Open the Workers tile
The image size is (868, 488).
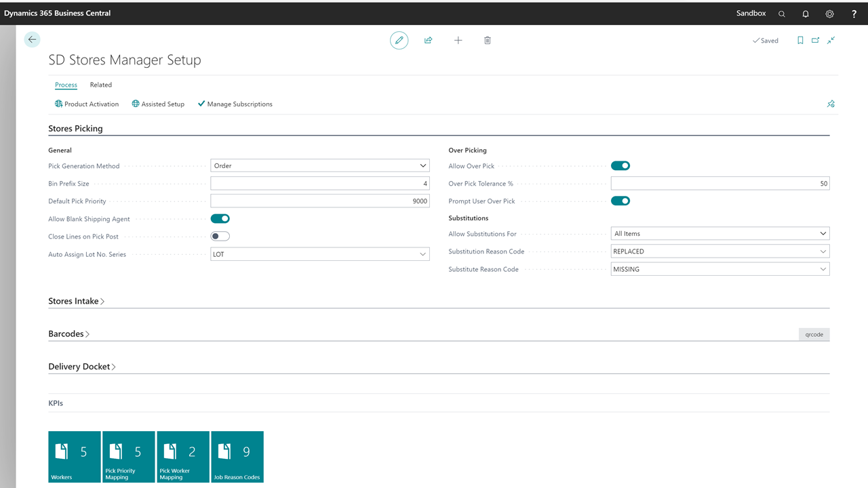coord(75,457)
